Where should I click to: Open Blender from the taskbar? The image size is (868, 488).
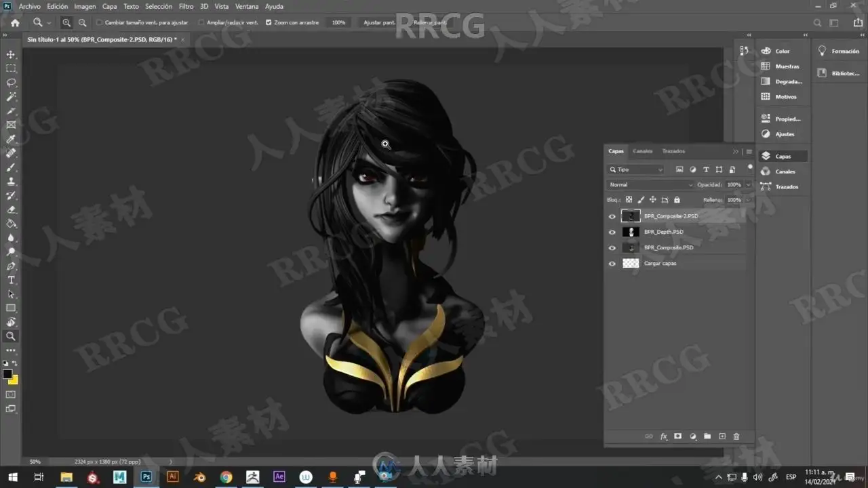199,477
